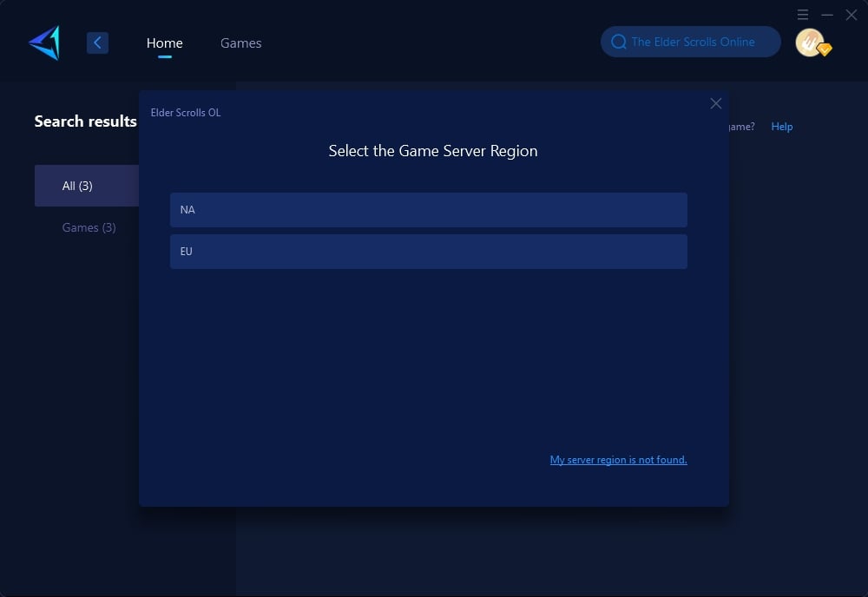
Task: Click the Search results heading
Action: 85,121
